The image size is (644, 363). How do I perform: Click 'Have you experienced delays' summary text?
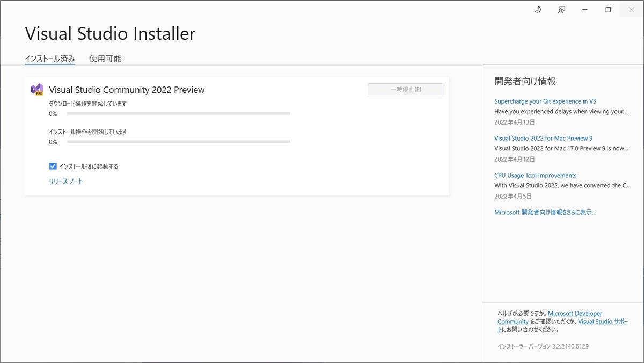pyautogui.click(x=561, y=112)
